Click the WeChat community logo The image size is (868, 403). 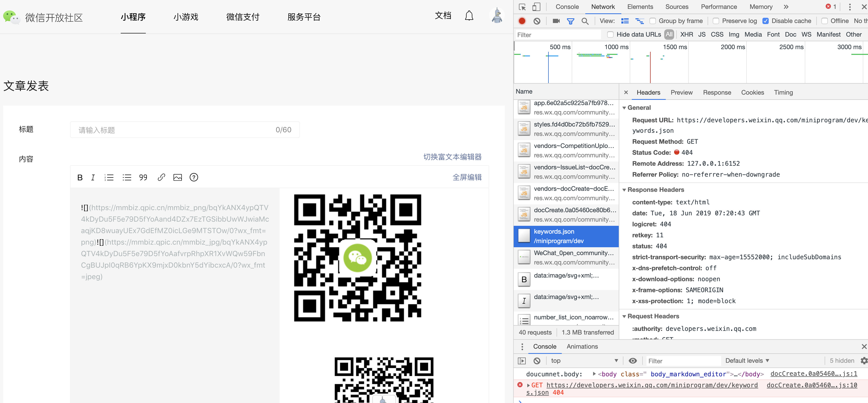[43, 17]
